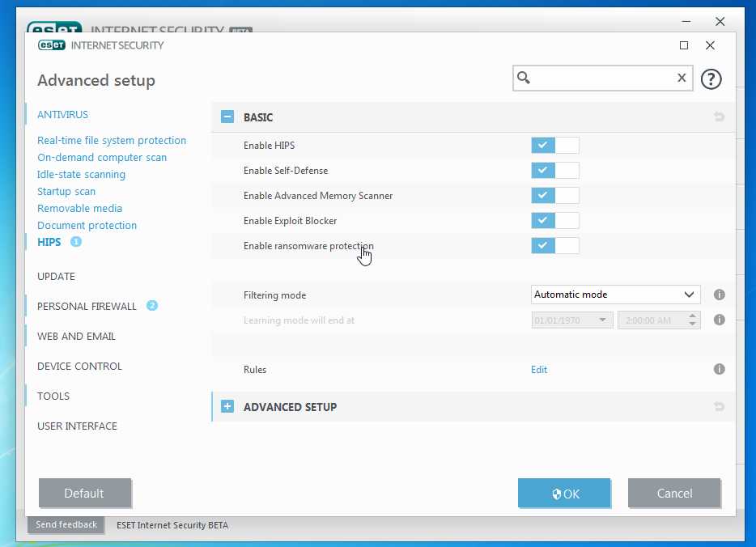
Task: Open Startup scan settings
Action: [x=66, y=191]
